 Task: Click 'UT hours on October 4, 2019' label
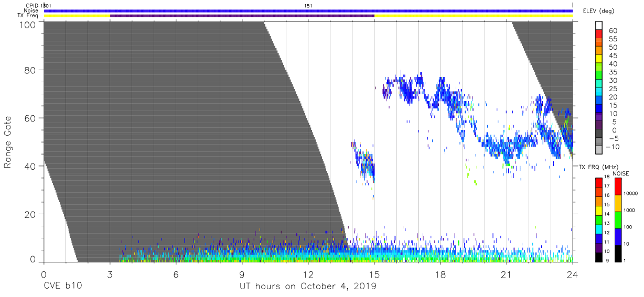coord(308,287)
